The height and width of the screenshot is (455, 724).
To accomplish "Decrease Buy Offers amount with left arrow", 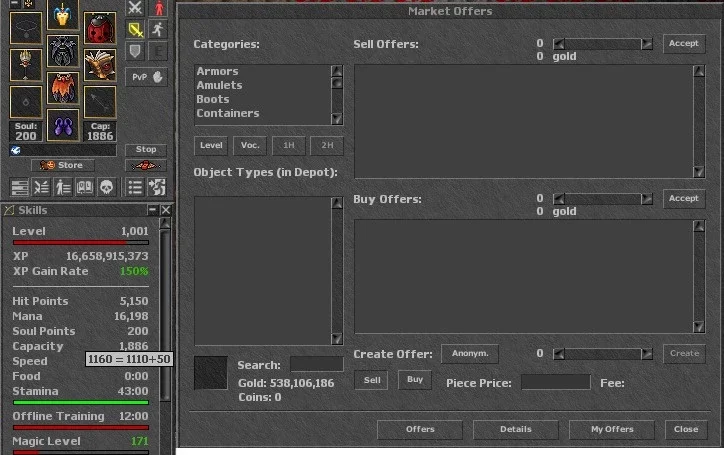I will click(x=559, y=199).
